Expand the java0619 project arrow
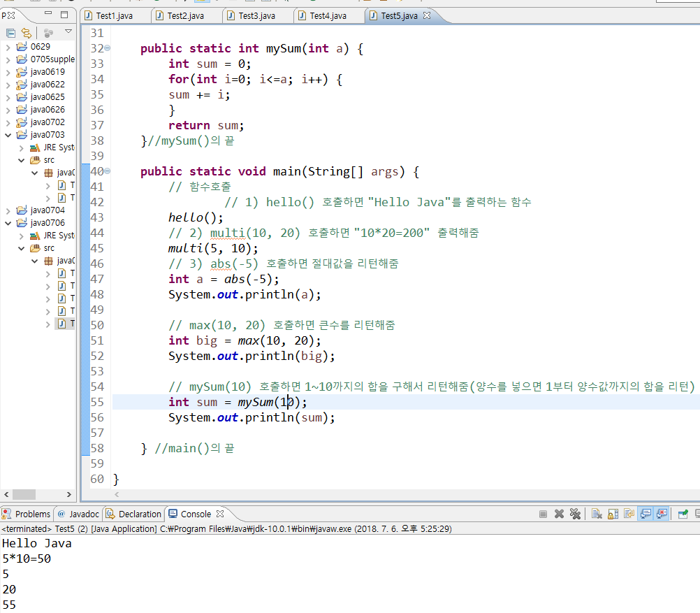The width and height of the screenshot is (700, 613). click(x=8, y=72)
